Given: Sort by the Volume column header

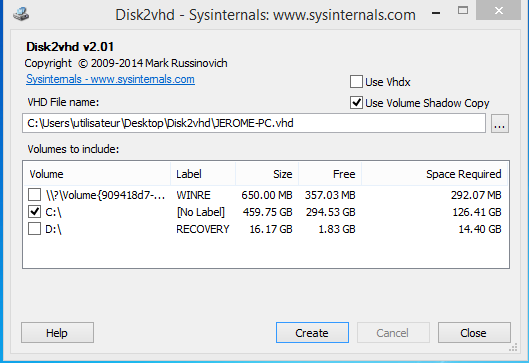Looking at the screenshot, I should point(97,174).
